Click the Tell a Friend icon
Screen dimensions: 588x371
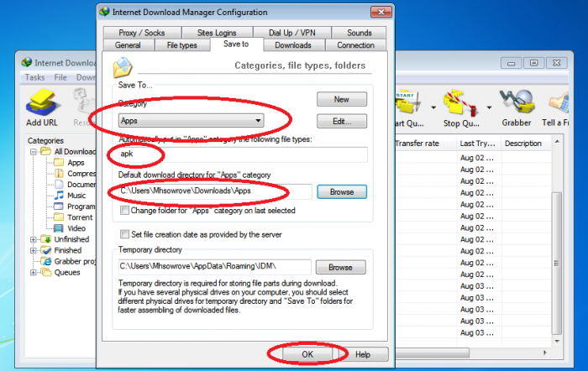click(x=557, y=107)
